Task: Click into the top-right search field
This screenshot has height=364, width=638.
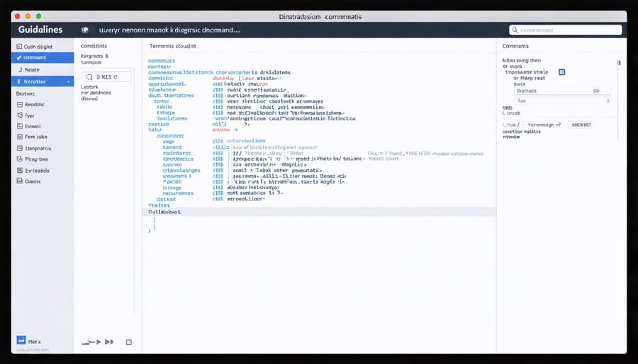Action: click(x=565, y=30)
